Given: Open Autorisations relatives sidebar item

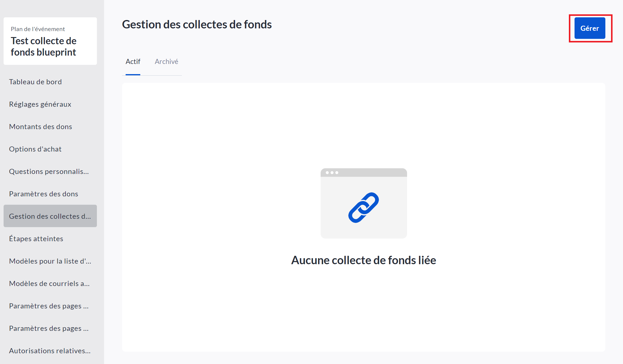Looking at the screenshot, I should pyautogui.click(x=50, y=351).
